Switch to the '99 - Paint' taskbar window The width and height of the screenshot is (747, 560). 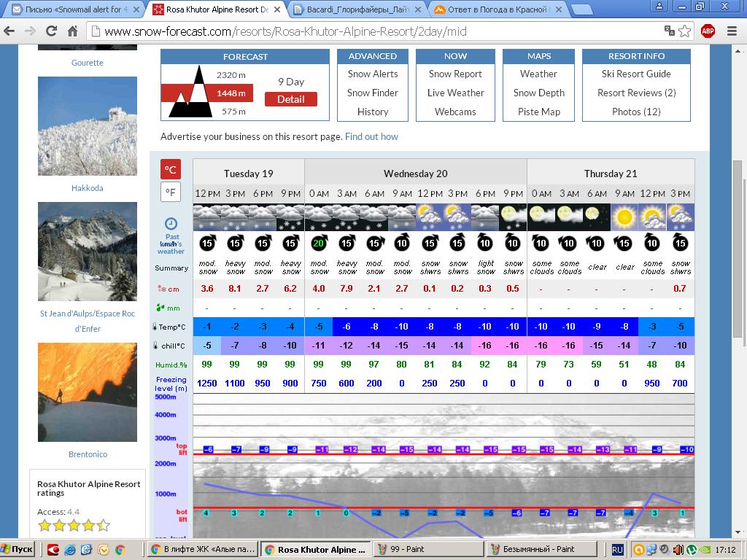pos(428,550)
